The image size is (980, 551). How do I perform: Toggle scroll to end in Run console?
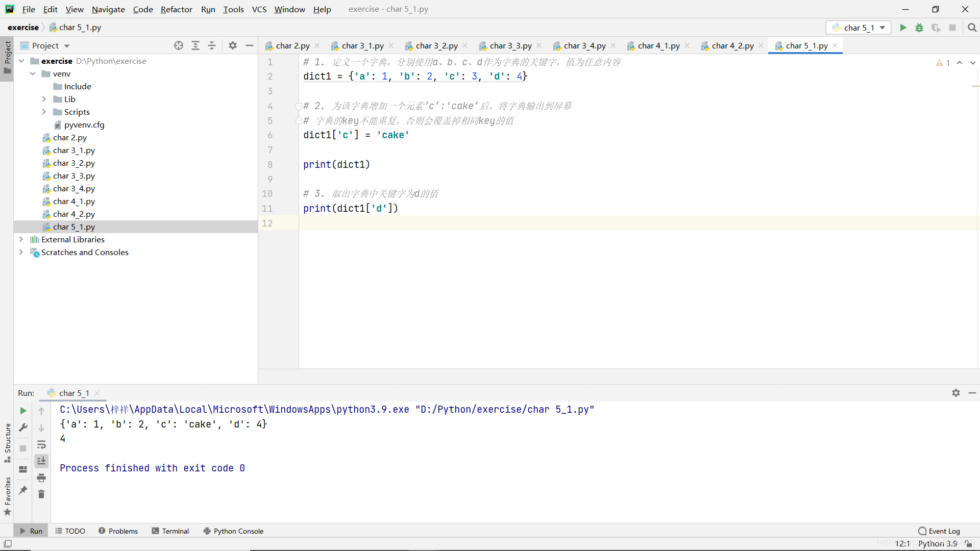(x=41, y=461)
